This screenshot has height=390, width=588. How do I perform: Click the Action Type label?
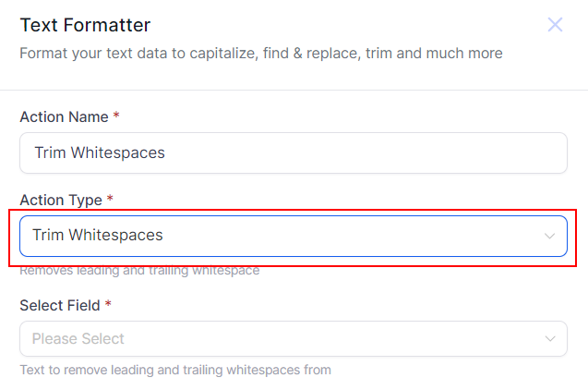point(61,200)
